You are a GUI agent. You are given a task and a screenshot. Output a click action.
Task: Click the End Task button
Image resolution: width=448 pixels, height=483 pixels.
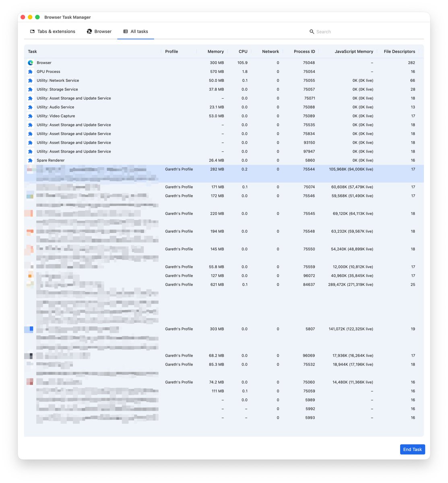pos(413,449)
